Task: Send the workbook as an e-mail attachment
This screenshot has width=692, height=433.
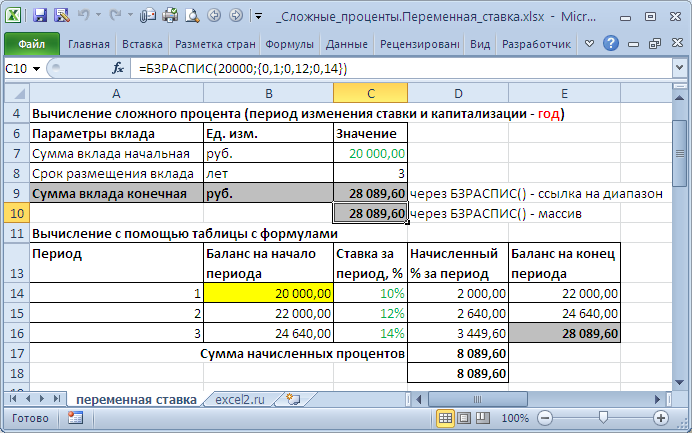Action: coord(148,16)
